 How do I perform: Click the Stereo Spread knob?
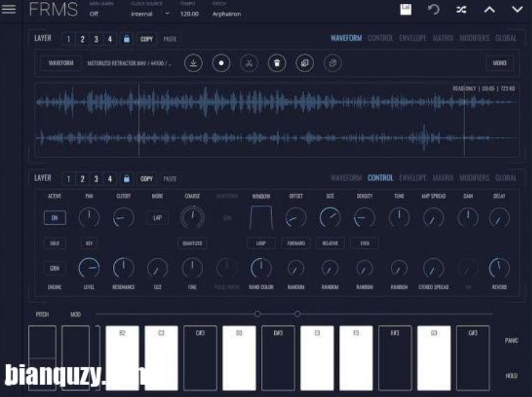point(434,268)
